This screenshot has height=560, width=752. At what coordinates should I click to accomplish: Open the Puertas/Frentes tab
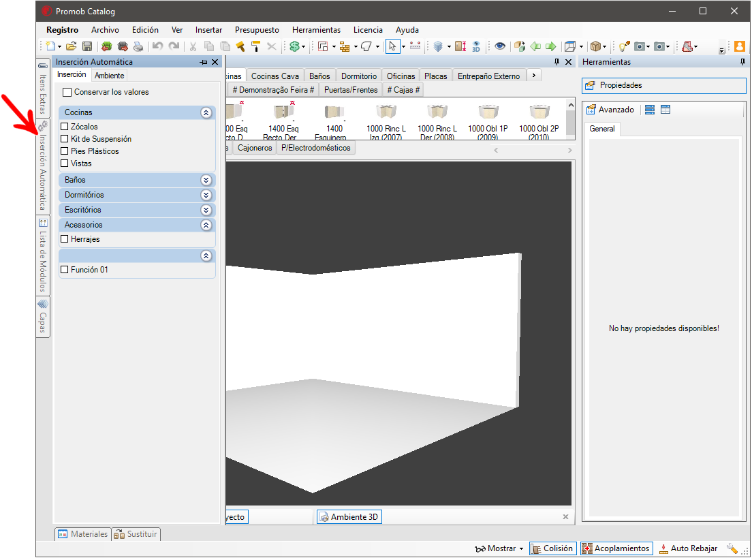351,90
